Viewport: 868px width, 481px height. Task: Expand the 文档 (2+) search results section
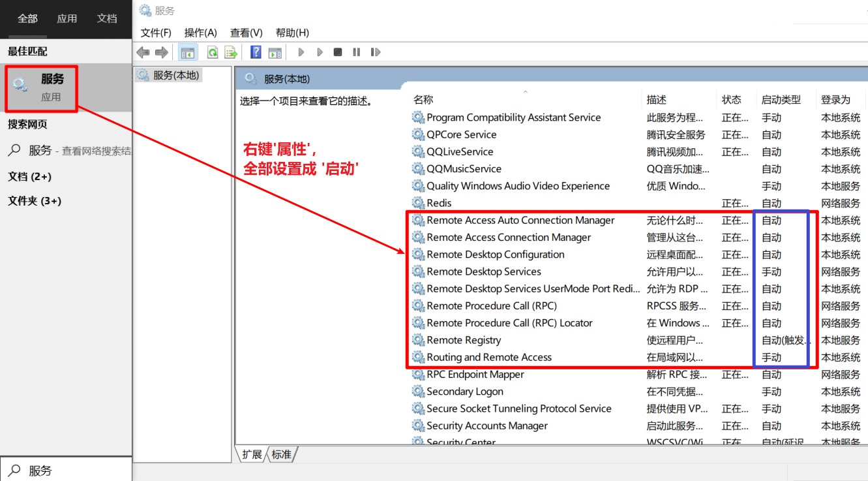(29, 177)
